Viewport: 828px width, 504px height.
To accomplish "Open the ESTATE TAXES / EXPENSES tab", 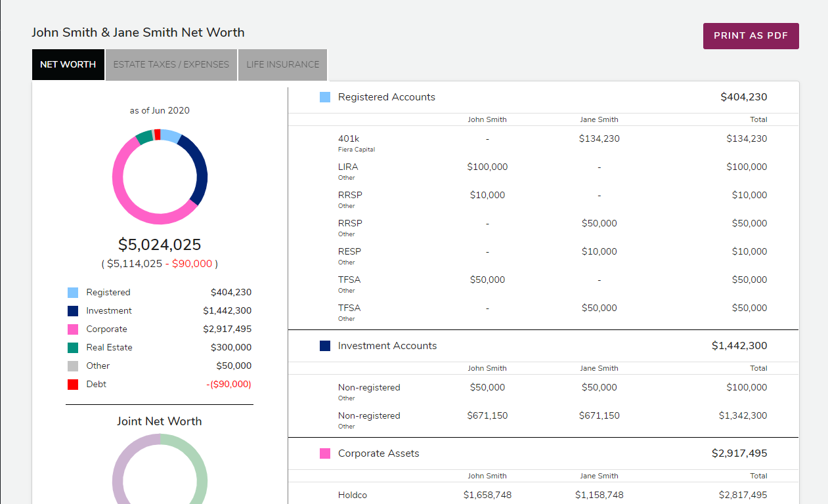I will click(x=171, y=64).
